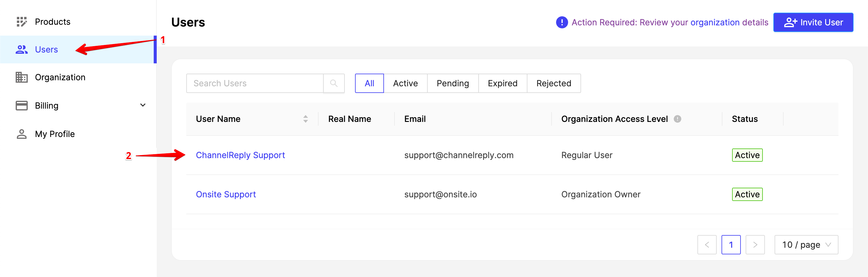Select the Pending filter option
This screenshot has height=277, width=868.
[452, 83]
